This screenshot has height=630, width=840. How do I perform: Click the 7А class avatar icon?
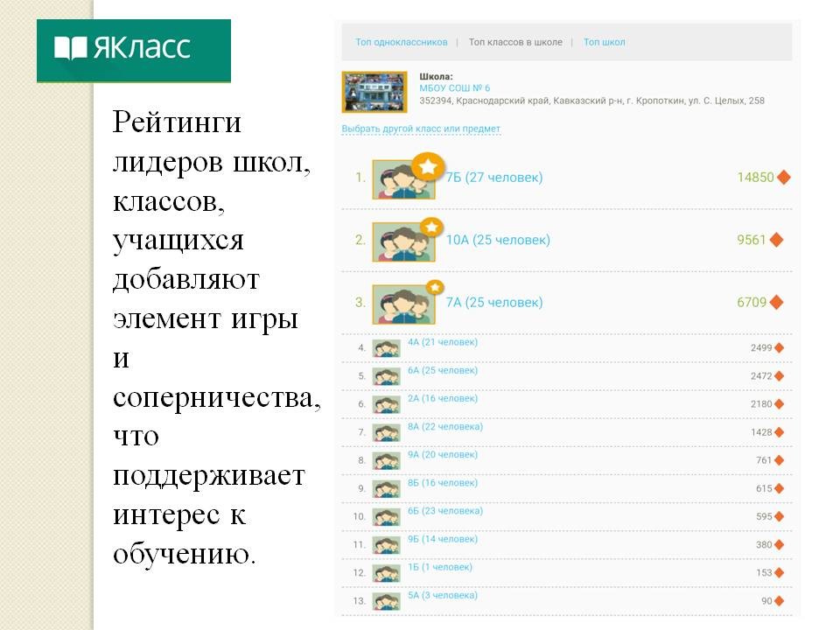click(402, 304)
